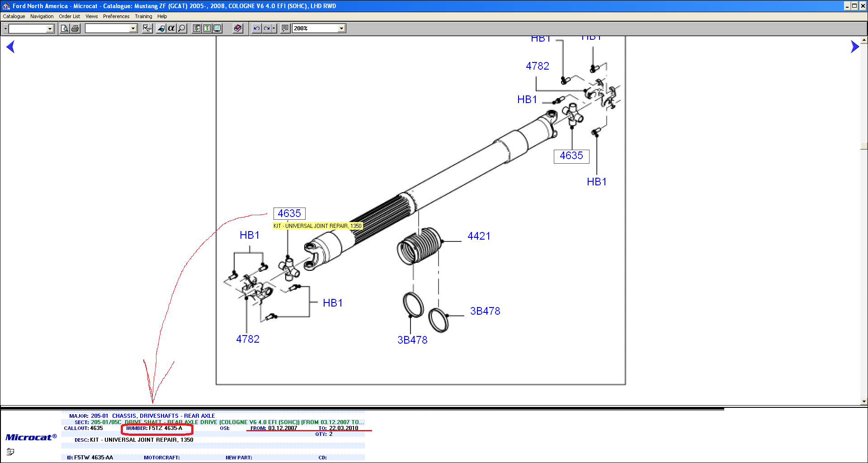
Task: Open the Help menu
Action: coord(162,16)
